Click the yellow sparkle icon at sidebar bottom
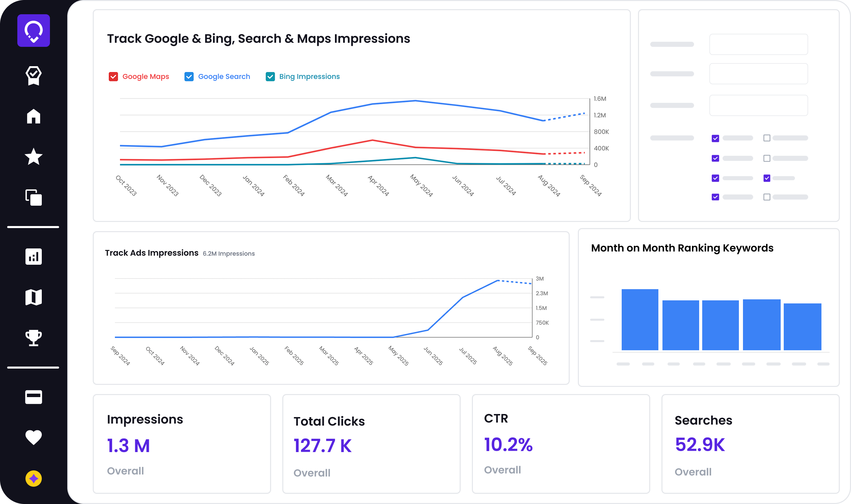This screenshot has height=504, width=851. pyautogui.click(x=33, y=479)
